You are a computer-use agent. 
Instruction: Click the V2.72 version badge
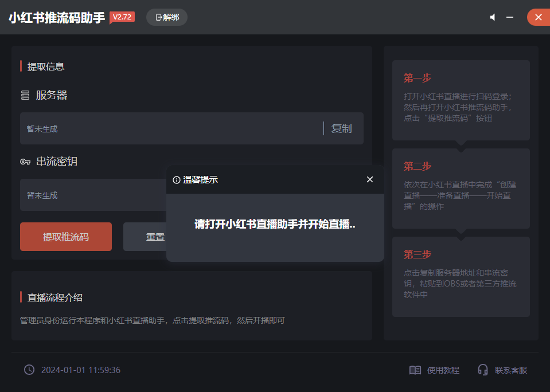tap(122, 17)
